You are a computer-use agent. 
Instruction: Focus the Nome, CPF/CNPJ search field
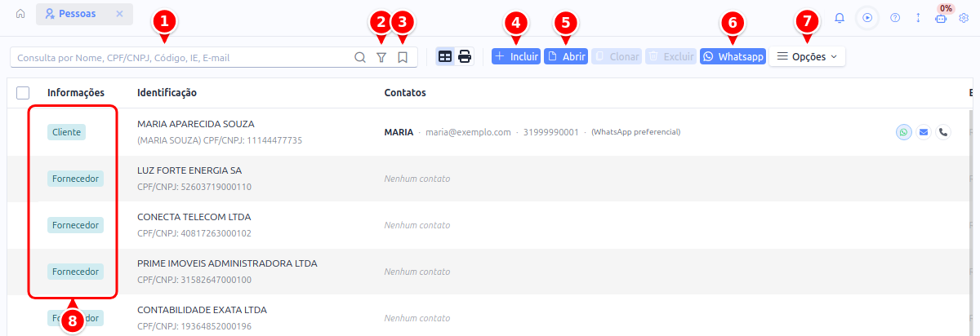point(181,57)
